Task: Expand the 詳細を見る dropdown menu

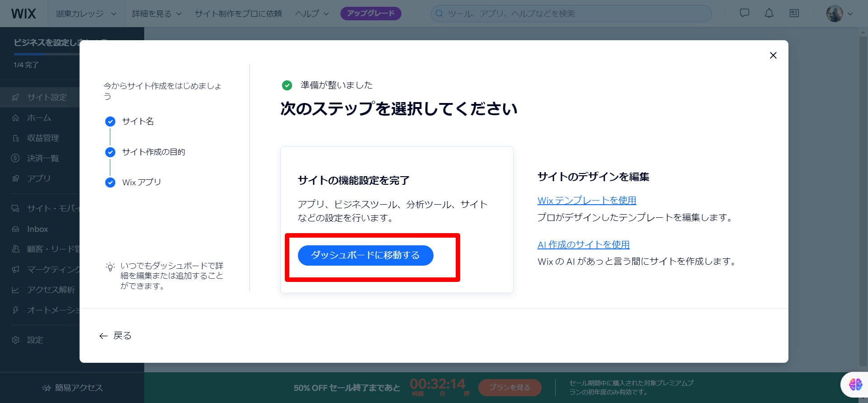Action: click(x=156, y=14)
